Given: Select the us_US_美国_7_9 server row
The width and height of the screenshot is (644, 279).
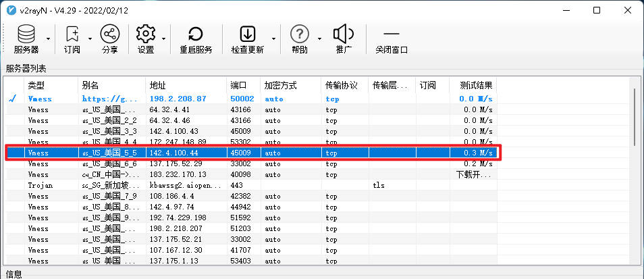Looking at the screenshot, I should click(250, 196).
